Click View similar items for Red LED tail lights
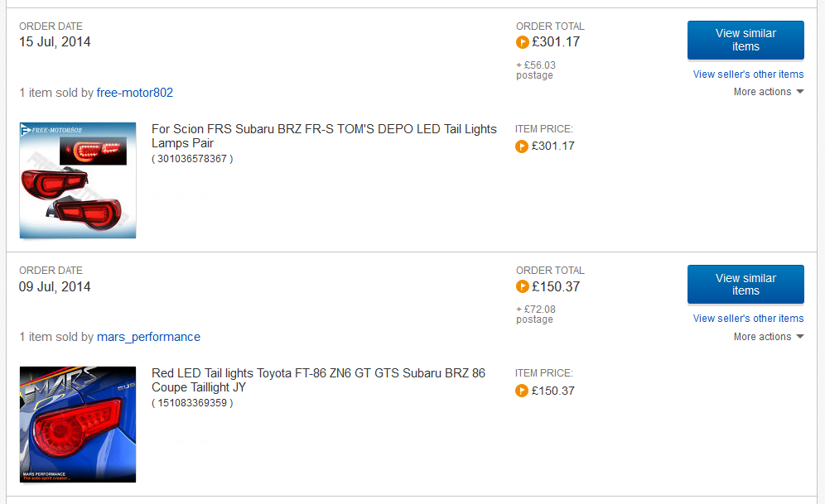Image resolution: width=825 pixels, height=504 pixels. coord(745,285)
